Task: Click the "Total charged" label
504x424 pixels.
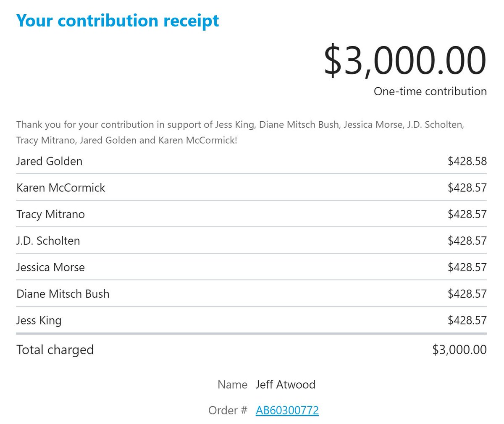Action: click(x=55, y=350)
